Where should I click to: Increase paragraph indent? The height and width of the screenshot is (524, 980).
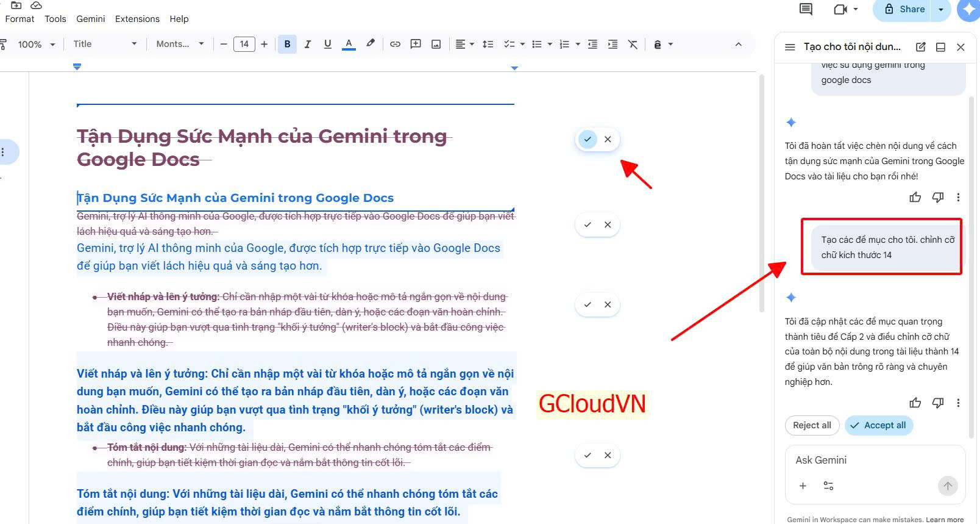613,44
